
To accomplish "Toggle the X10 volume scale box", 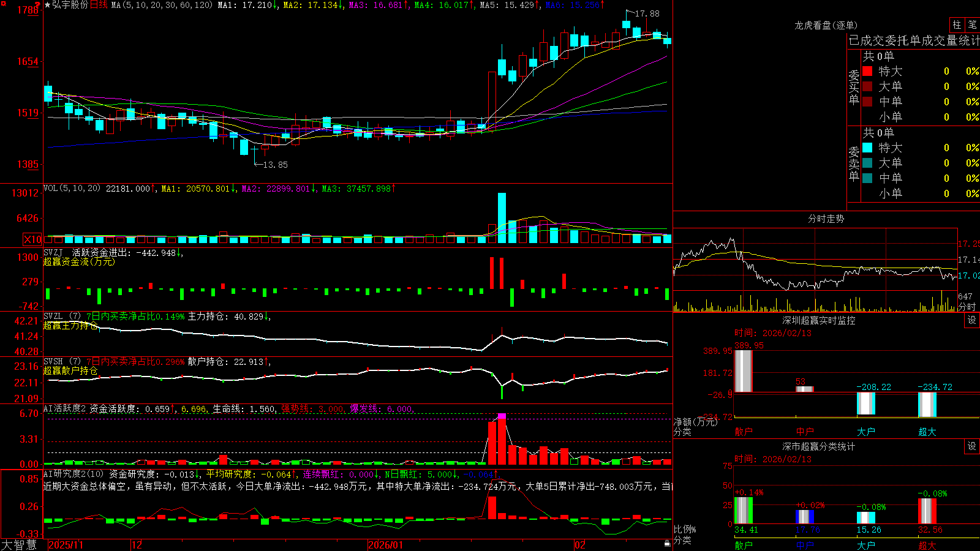I will [32, 239].
